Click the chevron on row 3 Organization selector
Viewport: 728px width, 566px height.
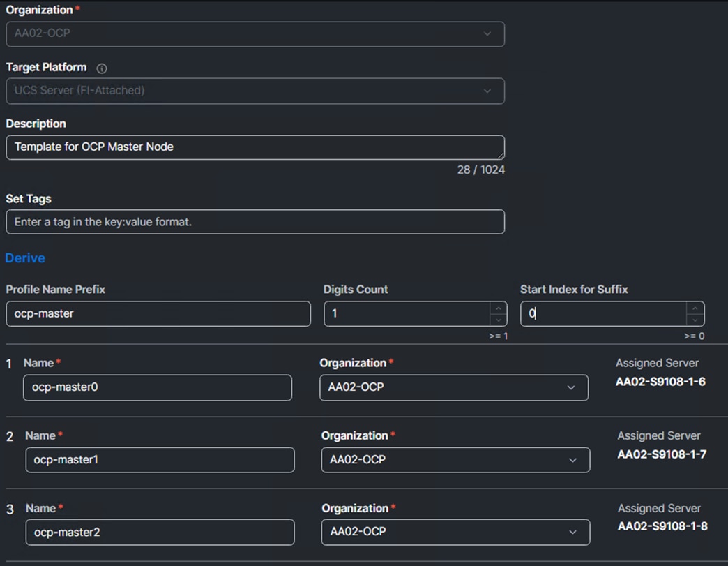(573, 532)
